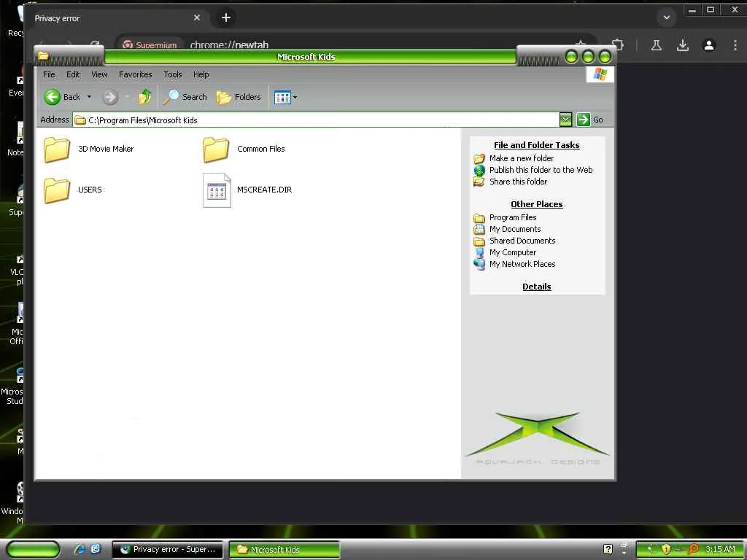Expand the Details section
The height and width of the screenshot is (560, 747).
536,287
